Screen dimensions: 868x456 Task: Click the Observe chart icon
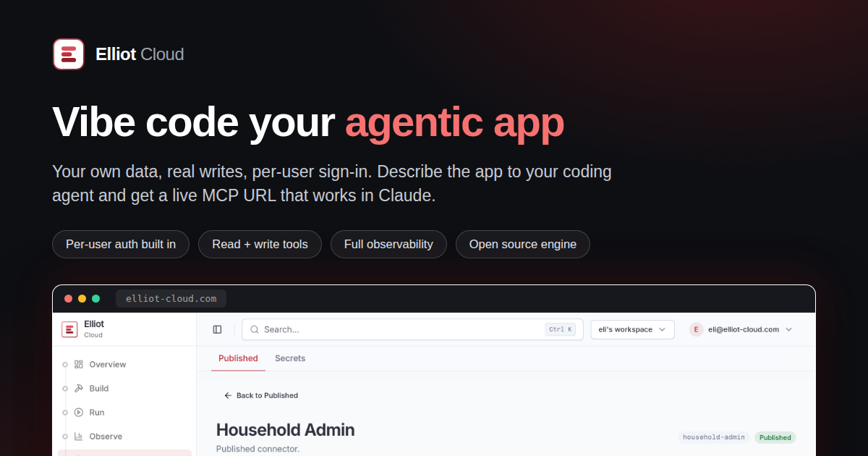(79, 436)
